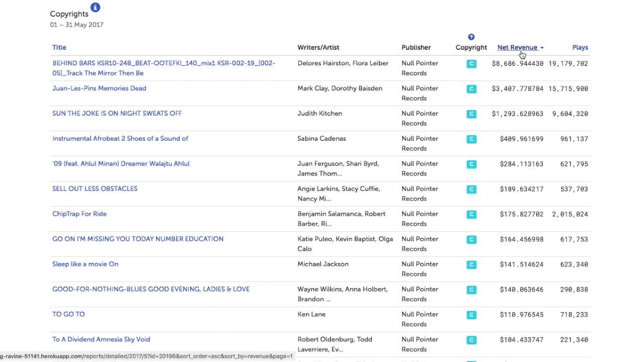Click copyright badge for ChipTrap For Ride
This screenshot has height=362, width=644.
[471, 214]
